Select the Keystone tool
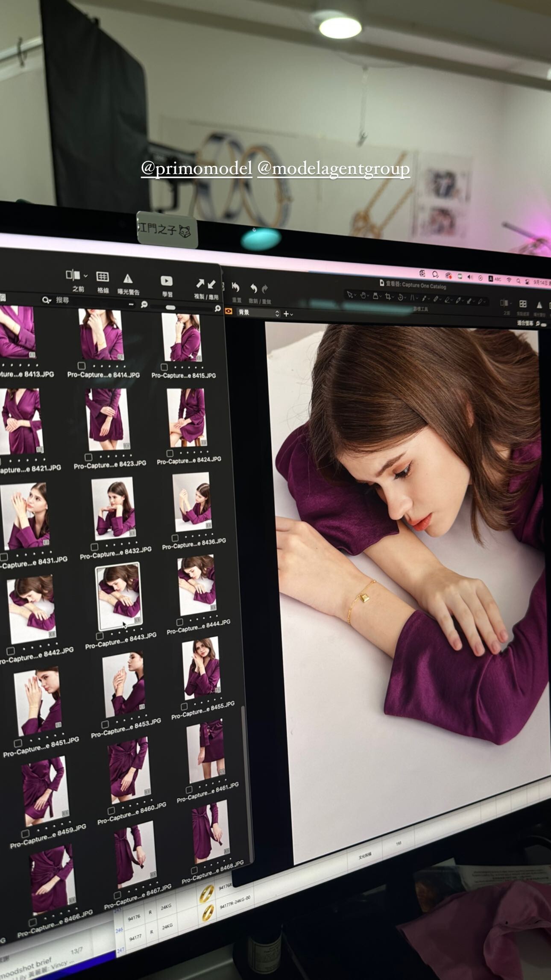This screenshot has width=551, height=980. [x=413, y=298]
